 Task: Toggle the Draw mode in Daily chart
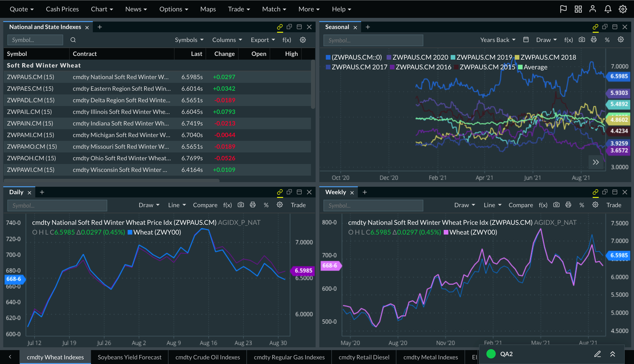click(148, 205)
